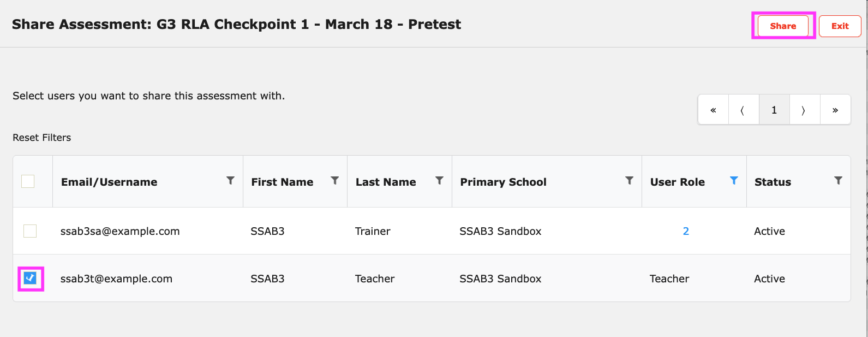The height and width of the screenshot is (337, 868).
Task: Open the First Name column filter
Action: 334,180
